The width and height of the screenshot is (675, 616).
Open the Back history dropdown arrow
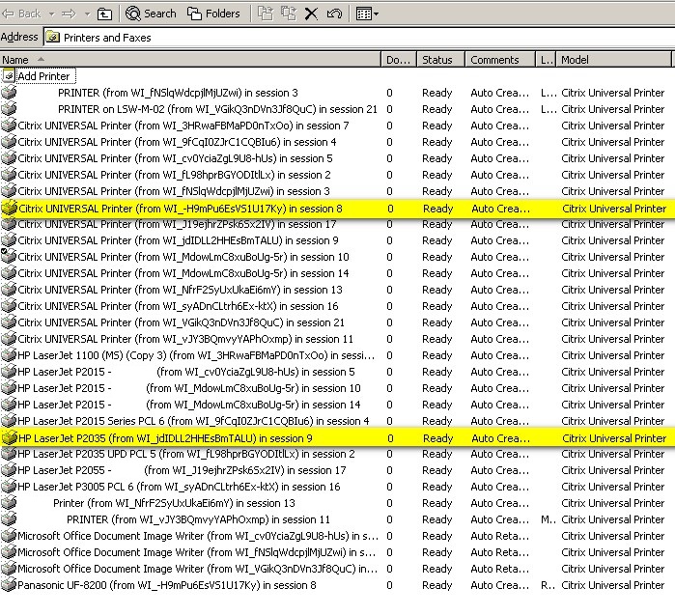(x=52, y=14)
